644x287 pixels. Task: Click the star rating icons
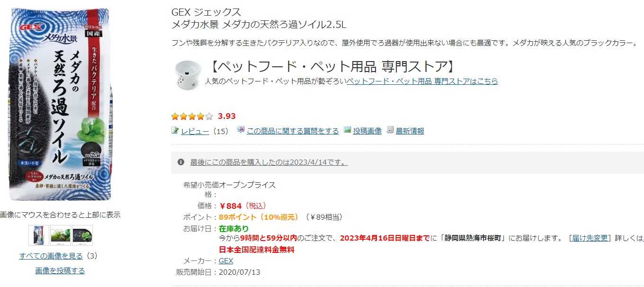click(x=192, y=117)
